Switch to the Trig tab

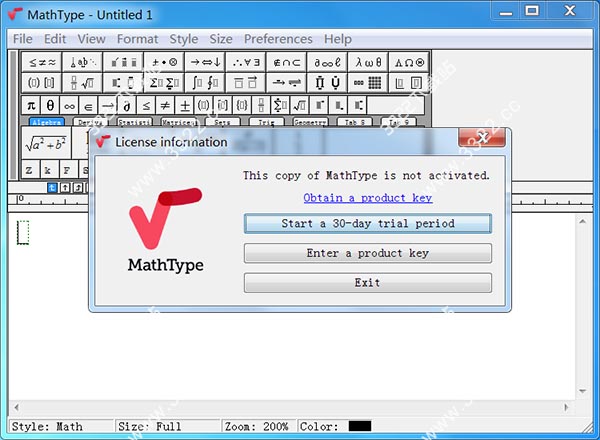[266, 122]
